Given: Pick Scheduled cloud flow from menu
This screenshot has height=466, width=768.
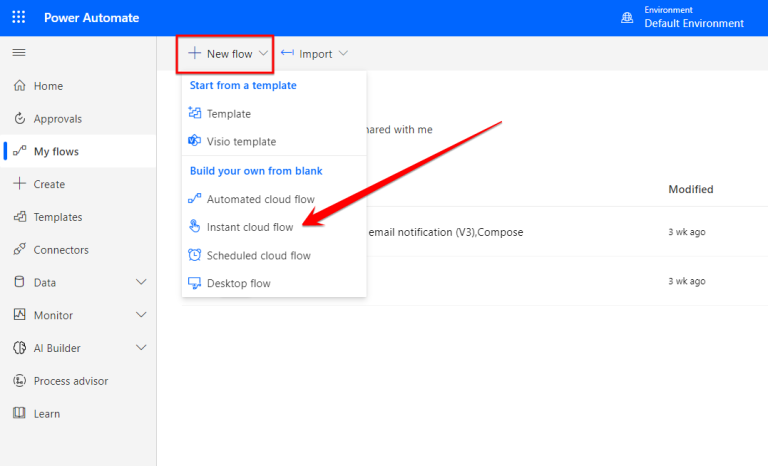Looking at the screenshot, I should click(258, 255).
